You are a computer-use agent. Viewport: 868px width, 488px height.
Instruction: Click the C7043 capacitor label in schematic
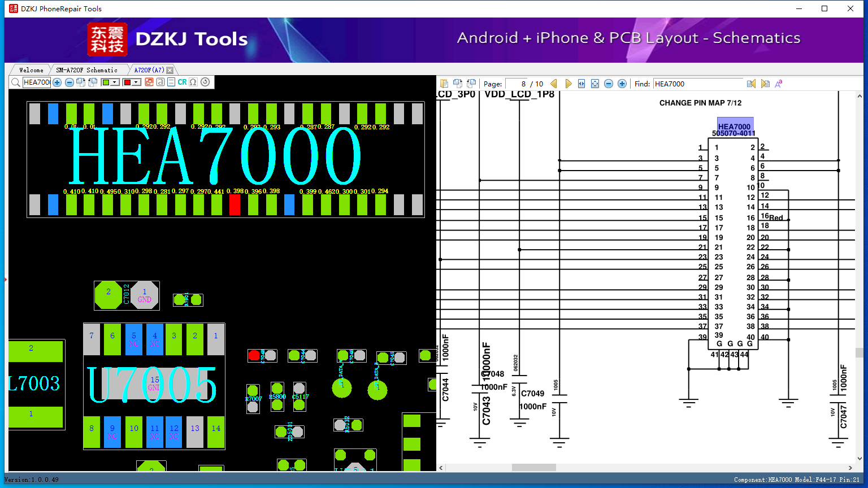tap(487, 411)
